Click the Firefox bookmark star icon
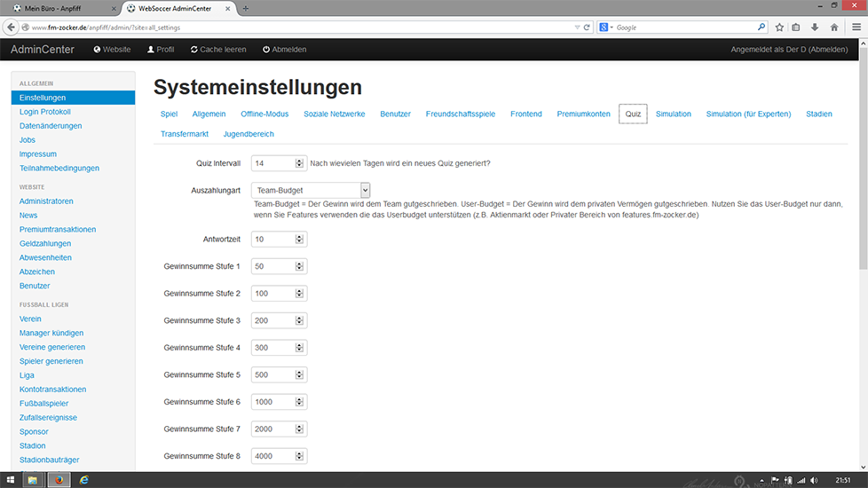The height and width of the screenshot is (488, 868). [x=779, y=28]
